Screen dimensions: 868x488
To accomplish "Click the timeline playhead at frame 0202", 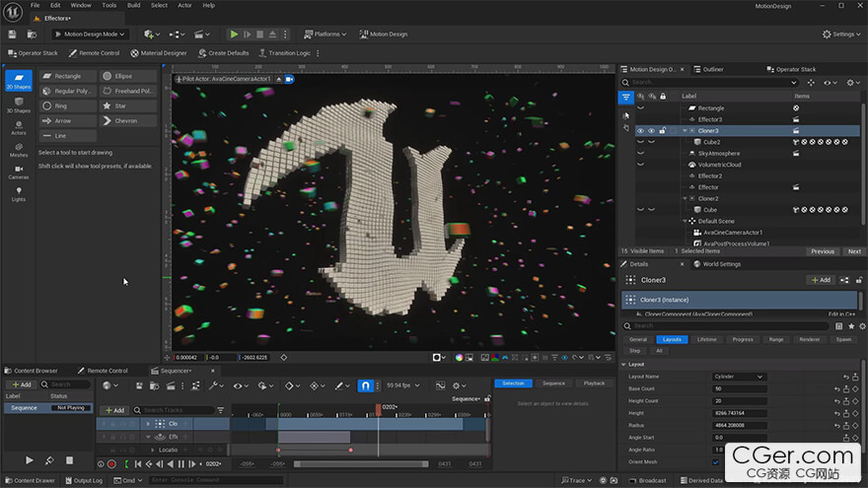I will [x=379, y=409].
